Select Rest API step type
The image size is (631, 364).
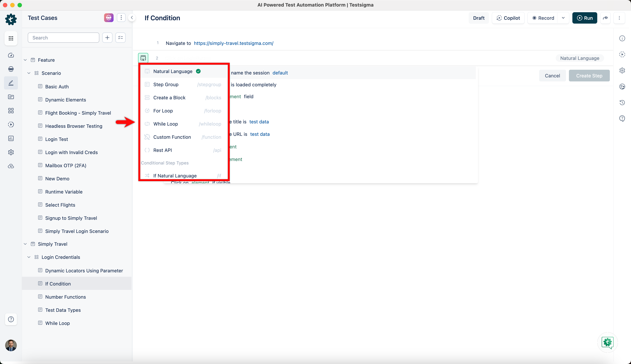pos(183,150)
